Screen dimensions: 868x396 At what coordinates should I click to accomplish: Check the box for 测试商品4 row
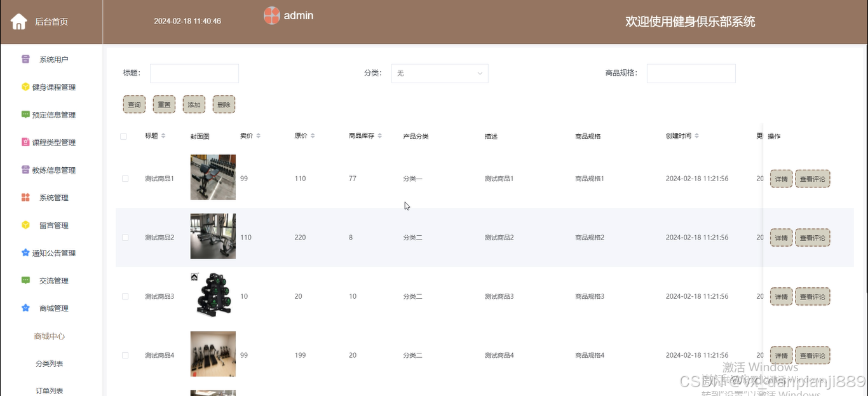(x=125, y=355)
